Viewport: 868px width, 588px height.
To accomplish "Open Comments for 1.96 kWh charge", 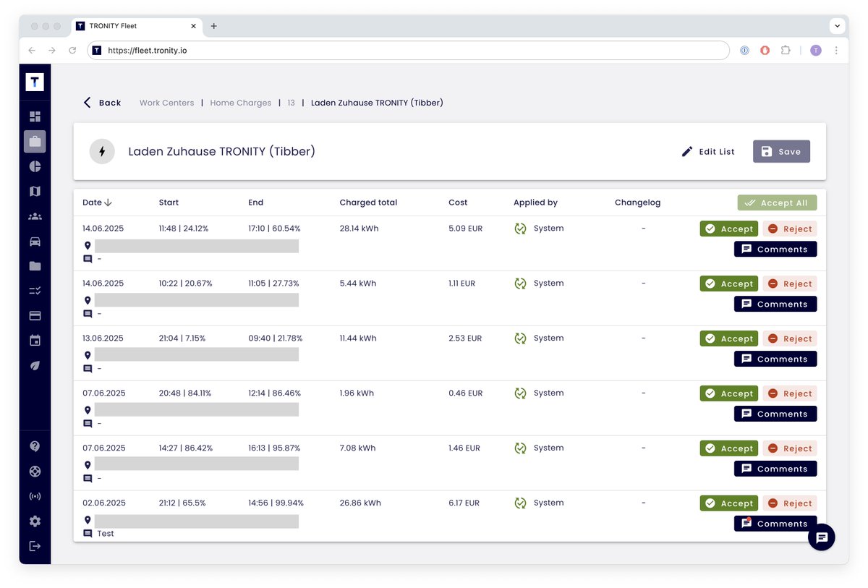I will point(775,414).
